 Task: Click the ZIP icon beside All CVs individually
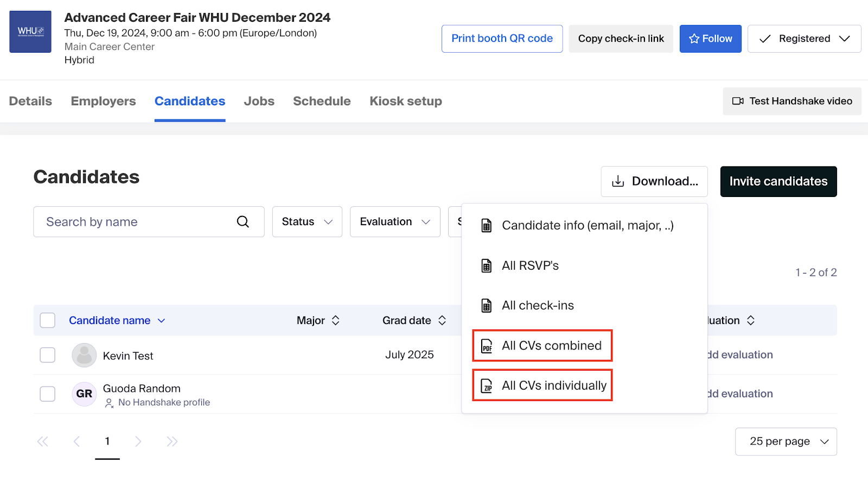[x=487, y=386]
